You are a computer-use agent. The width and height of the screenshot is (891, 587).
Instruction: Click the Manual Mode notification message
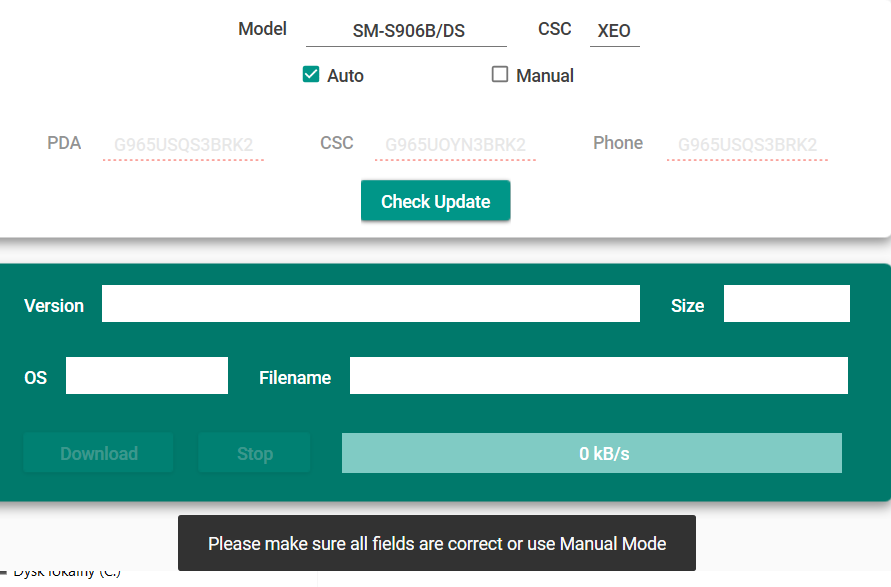[436, 543]
